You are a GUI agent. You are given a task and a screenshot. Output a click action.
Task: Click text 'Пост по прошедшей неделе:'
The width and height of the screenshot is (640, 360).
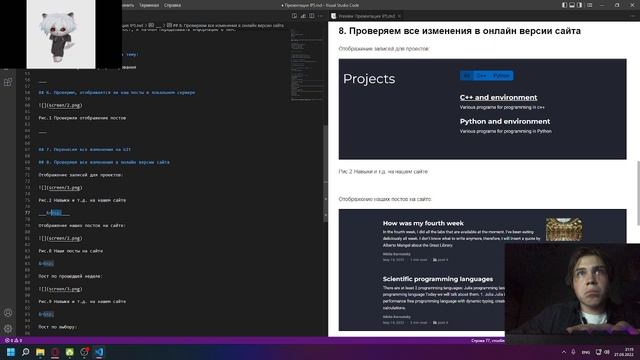(70, 276)
